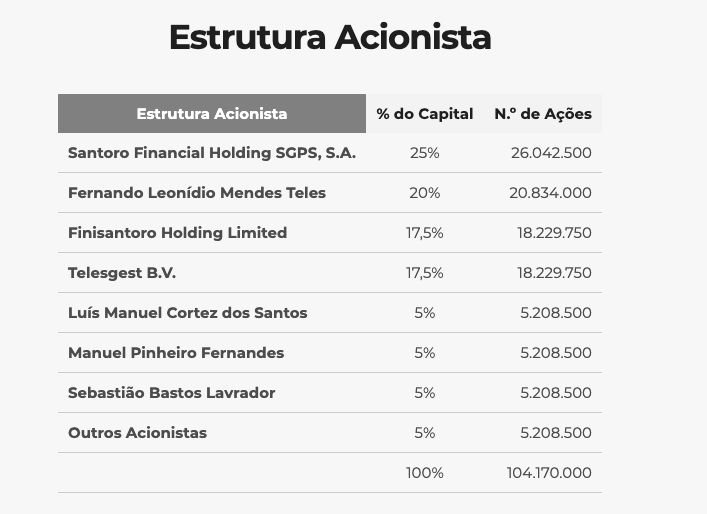Click the N.º de Ações column header
The image size is (707, 514).
coord(543,114)
